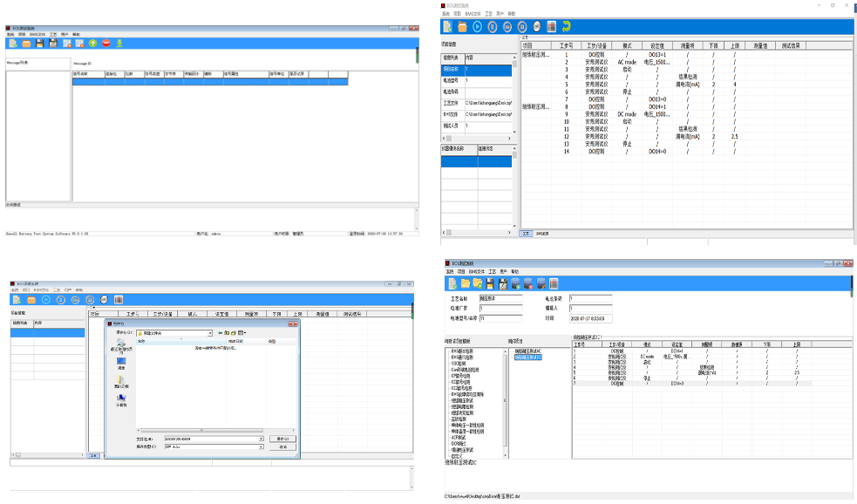Click the disc icon in top-right window toolbar
This screenshot has width=857, height=504.
pyautogui.click(x=537, y=27)
